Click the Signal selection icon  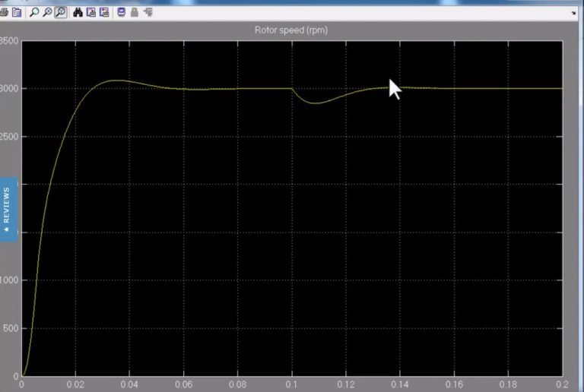click(148, 13)
